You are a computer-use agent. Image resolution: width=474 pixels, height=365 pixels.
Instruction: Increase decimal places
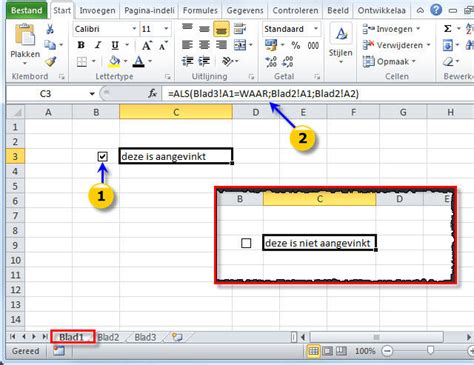[271, 62]
